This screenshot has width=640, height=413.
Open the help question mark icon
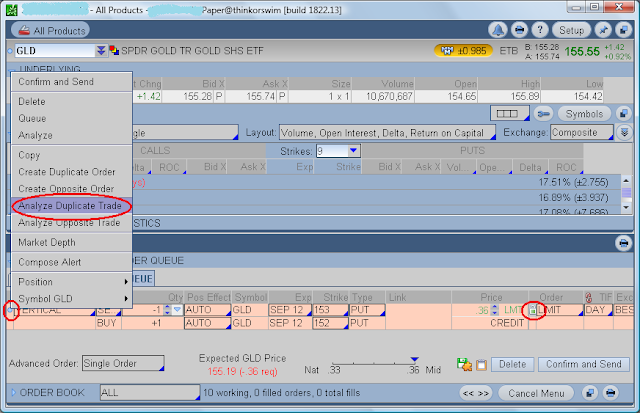[540, 30]
